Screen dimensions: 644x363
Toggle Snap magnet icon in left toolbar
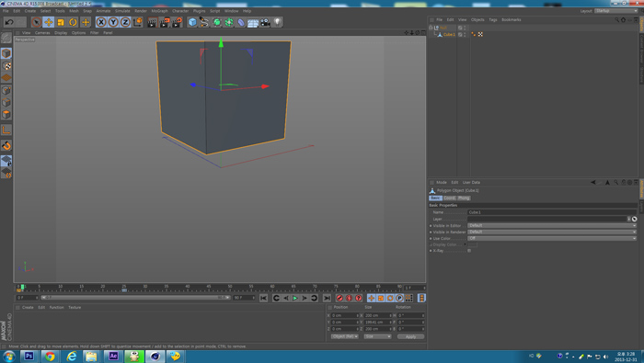click(x=6, y=145)
